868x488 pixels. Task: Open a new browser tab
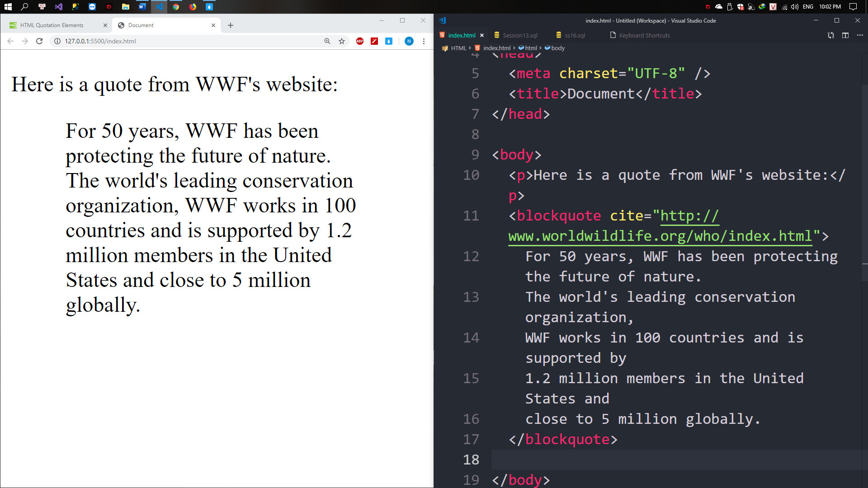point(231,25)
